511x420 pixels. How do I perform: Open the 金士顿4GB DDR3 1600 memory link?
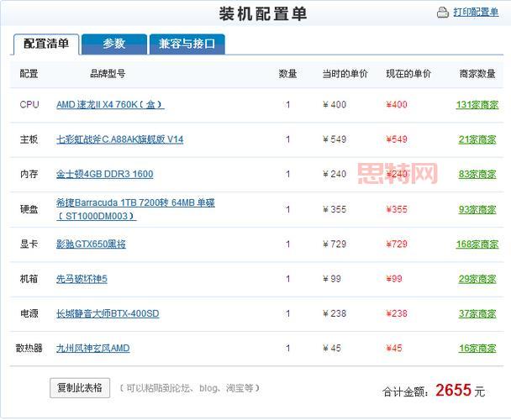point(104,175)
